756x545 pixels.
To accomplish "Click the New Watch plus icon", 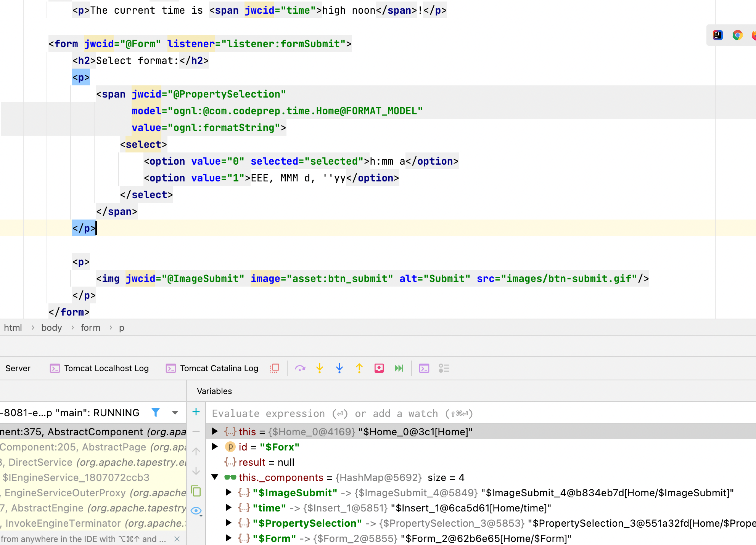I will 196,412.
